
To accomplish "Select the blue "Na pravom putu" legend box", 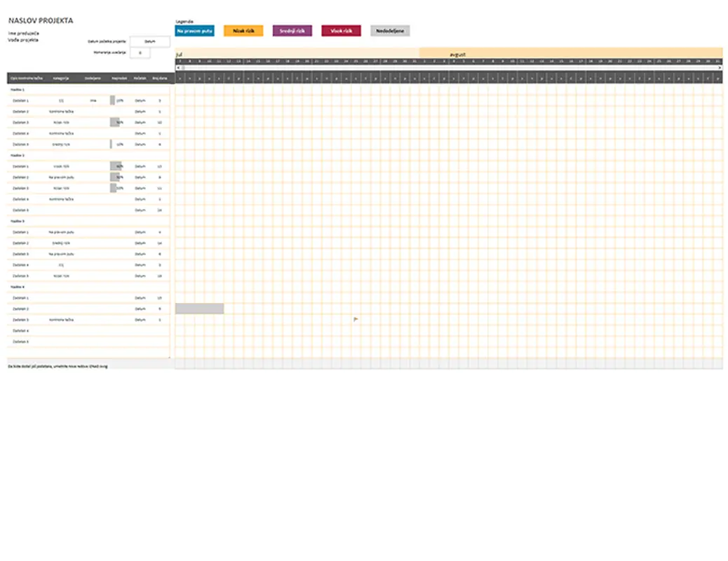I will click(x=194, y=31).
